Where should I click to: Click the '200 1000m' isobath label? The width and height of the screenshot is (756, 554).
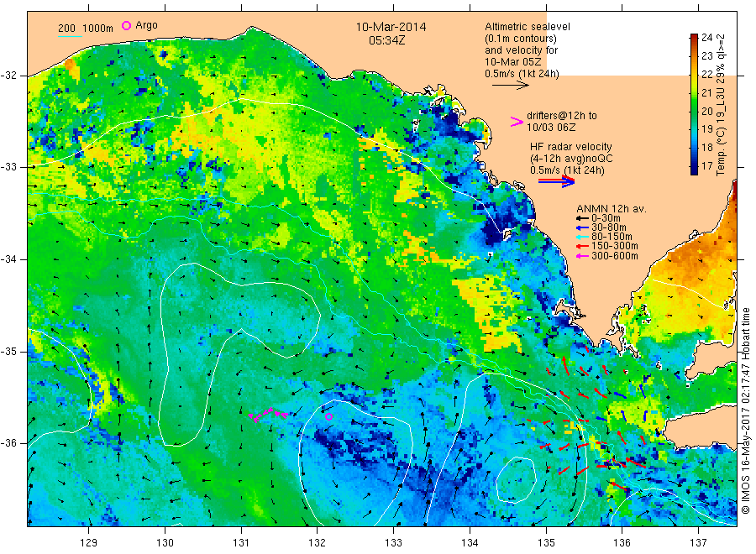point(86,29)
